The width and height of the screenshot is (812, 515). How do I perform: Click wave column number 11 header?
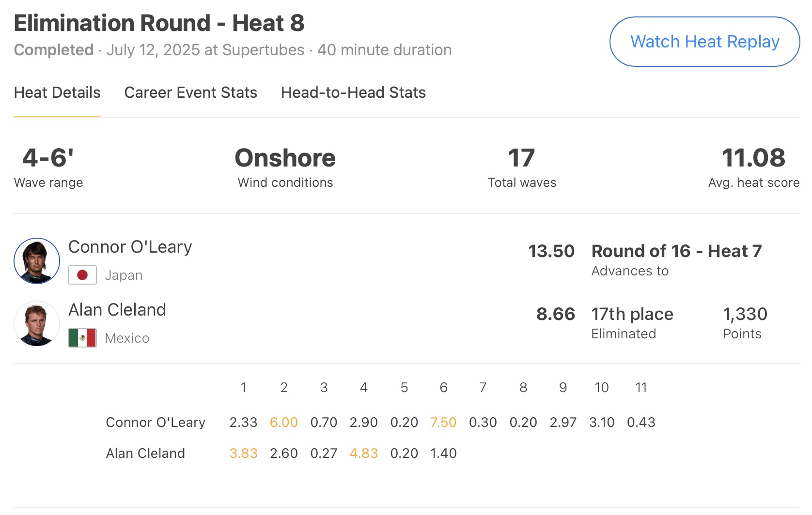(641, 388)
